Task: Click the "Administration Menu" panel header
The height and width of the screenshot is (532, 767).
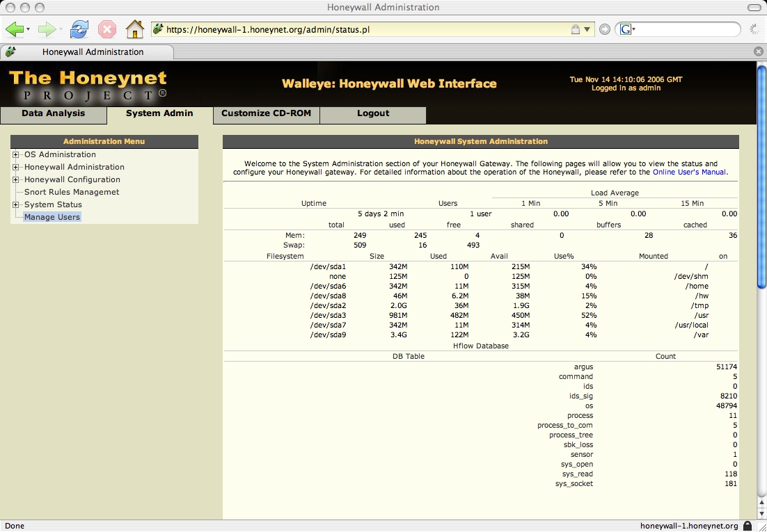Action: point(104,141)
